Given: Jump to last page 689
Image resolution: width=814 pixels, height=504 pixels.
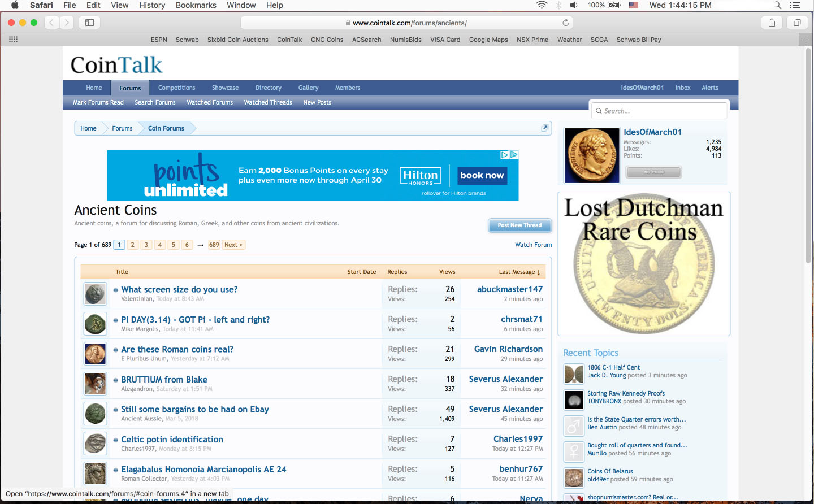Looking at the screenshot, I should click(214, 245).
